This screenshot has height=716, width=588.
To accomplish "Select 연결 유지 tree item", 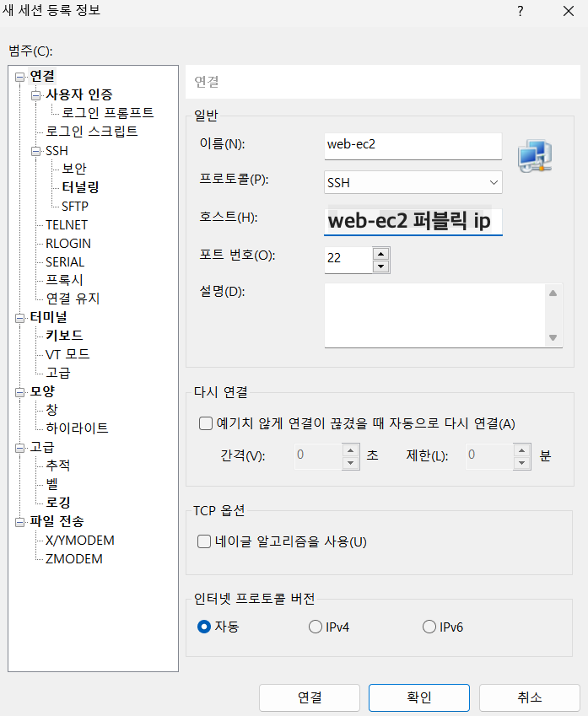I will (73, 299).
